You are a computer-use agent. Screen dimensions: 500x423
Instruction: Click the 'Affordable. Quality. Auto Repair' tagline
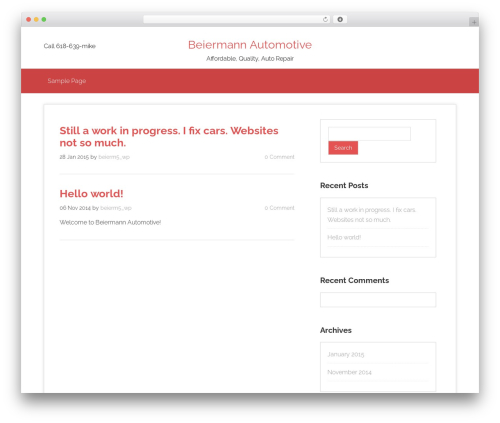click(x=250, y=59)
